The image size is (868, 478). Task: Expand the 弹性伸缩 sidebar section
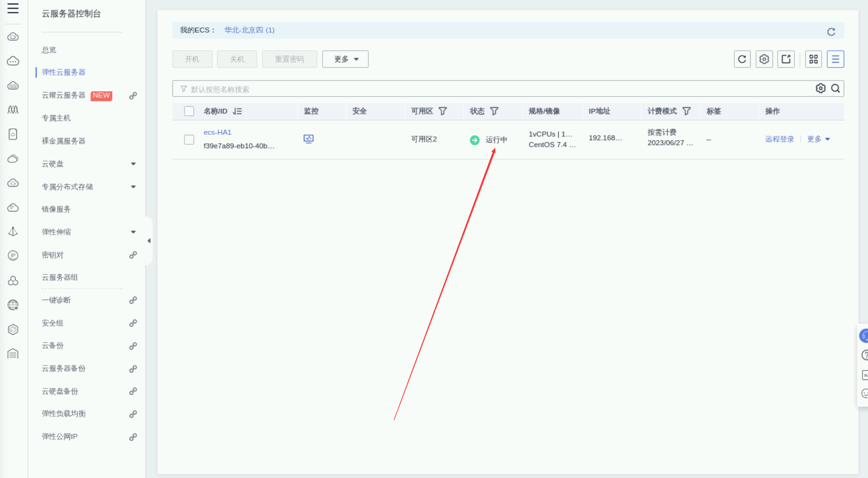(133, 232)
